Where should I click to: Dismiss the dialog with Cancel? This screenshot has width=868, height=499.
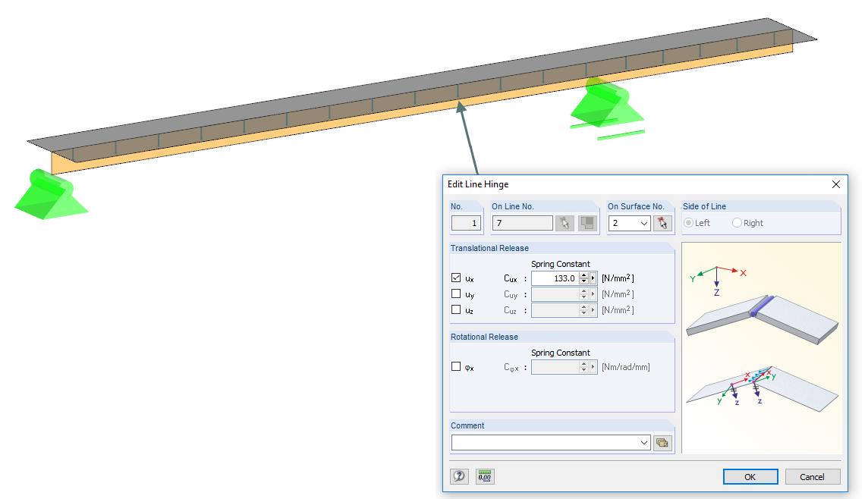point(812,476)
